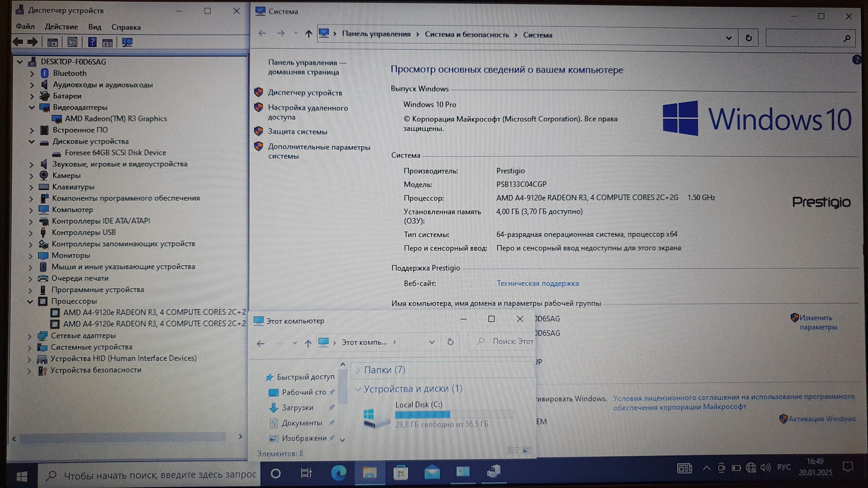Click the Local Disk (C:) usage bar

(x=453, y=414)
